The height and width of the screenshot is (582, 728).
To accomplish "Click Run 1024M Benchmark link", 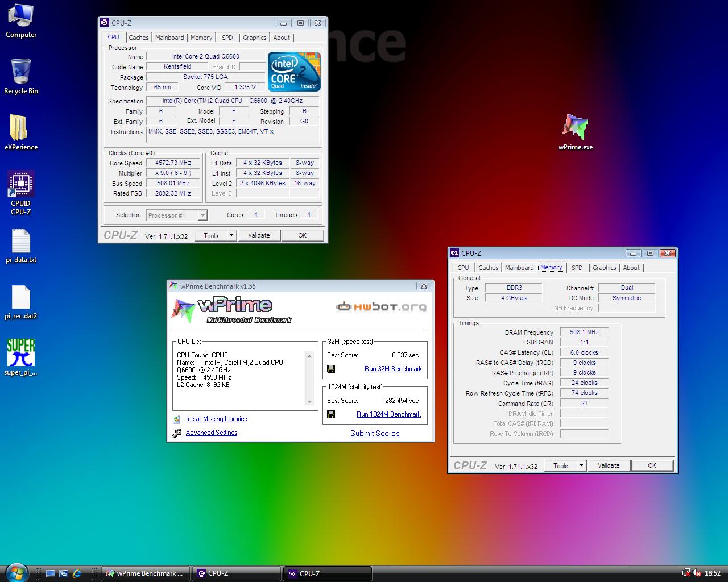I will point(388,414).
